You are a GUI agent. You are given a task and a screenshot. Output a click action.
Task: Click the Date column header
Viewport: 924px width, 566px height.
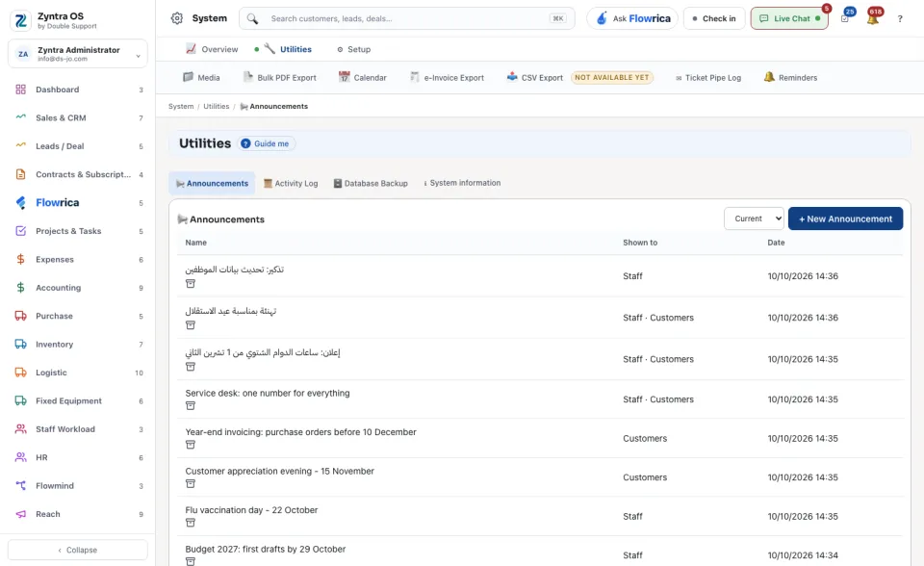[x=776, y=243]
